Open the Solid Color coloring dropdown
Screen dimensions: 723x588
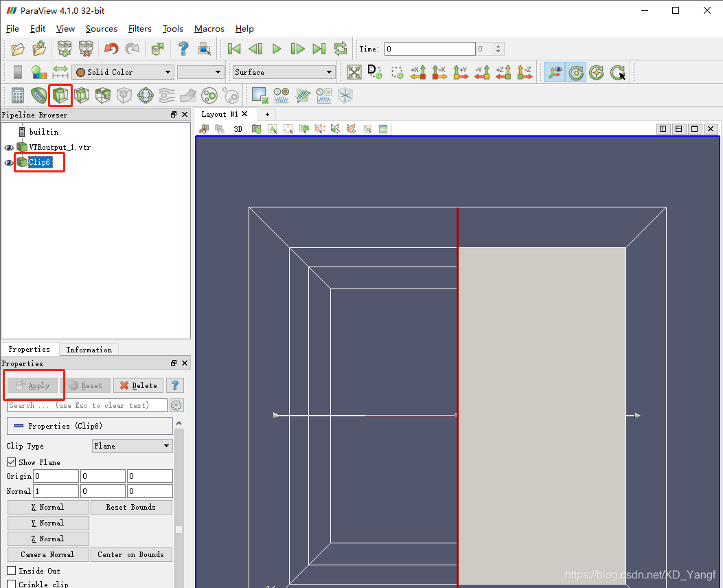[x=123, y=72]
